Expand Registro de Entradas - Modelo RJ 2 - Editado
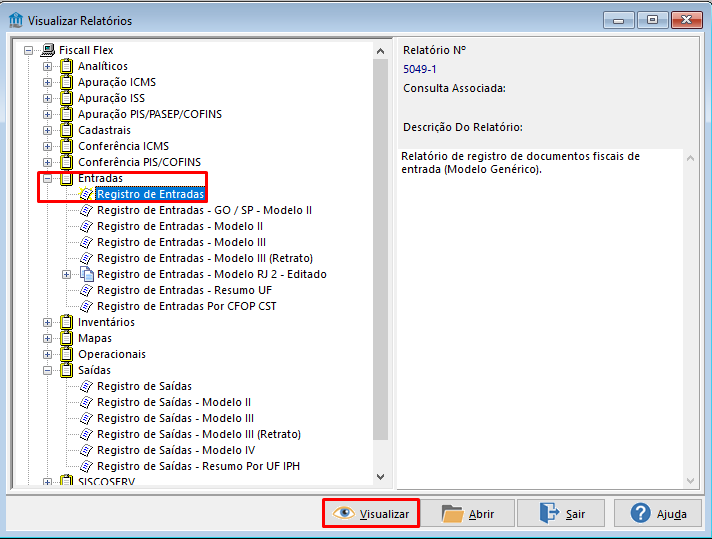The width and height of the screenshot is (712, 539). pyautogui.click(x=66, y=274)
